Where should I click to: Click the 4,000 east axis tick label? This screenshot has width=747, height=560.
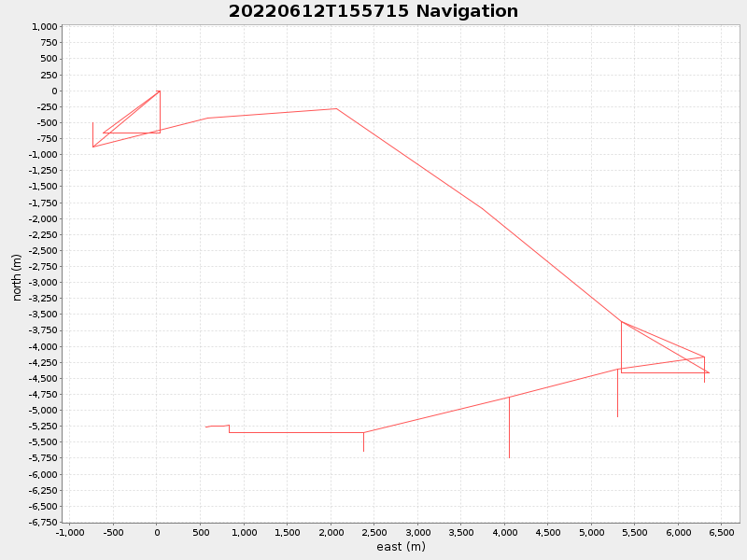coord(504,532)
